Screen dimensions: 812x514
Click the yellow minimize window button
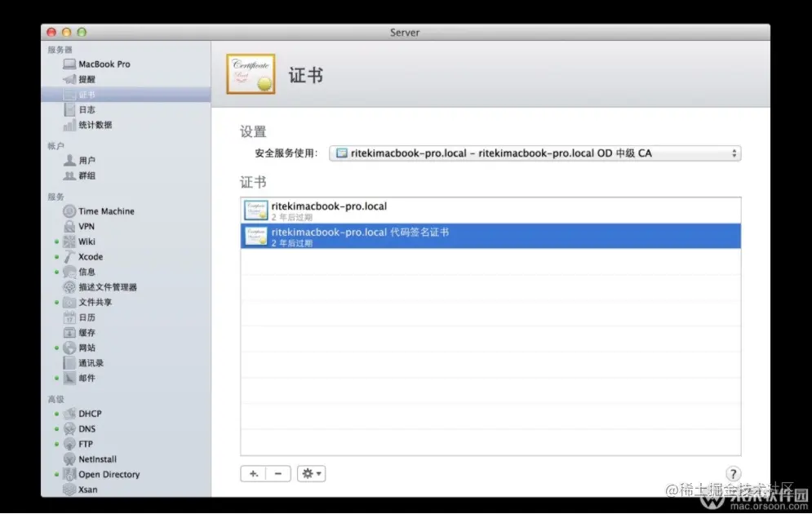coord(66,32)
